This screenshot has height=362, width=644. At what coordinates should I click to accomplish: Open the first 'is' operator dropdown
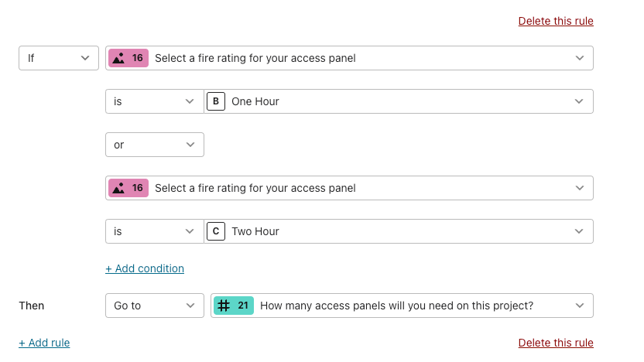coord(155,101)
